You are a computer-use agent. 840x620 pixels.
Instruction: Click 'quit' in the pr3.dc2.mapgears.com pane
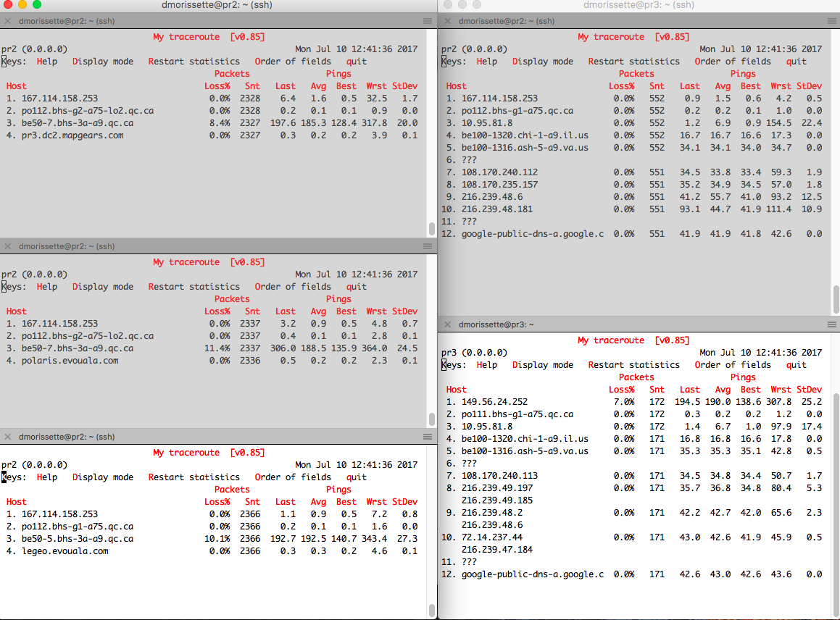(357, 62)
